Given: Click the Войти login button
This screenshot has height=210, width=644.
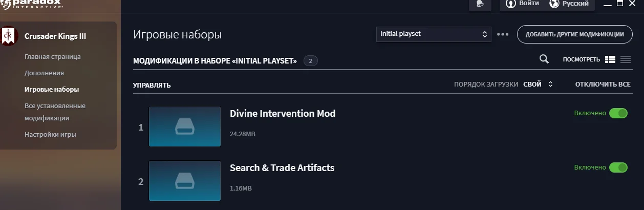Looking at the screenshot, I should tap(522, 4).
